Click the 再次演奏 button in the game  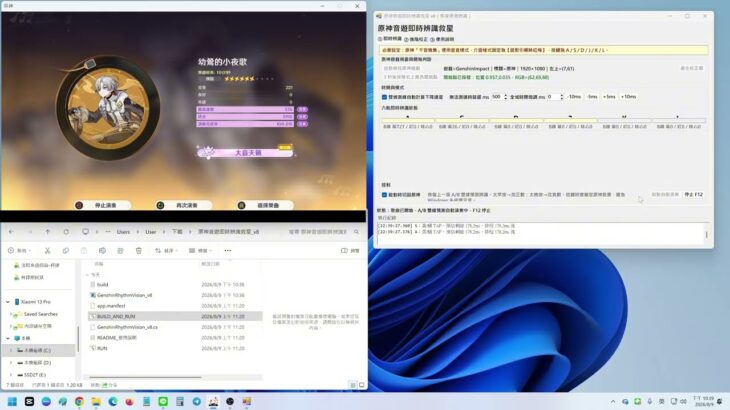(x=183, y=205)
